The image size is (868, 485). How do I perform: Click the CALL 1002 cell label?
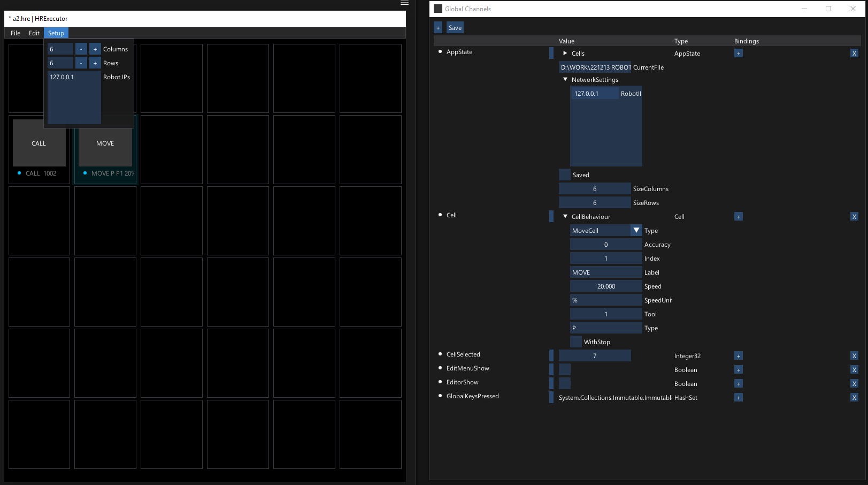(x=41, y=173)
